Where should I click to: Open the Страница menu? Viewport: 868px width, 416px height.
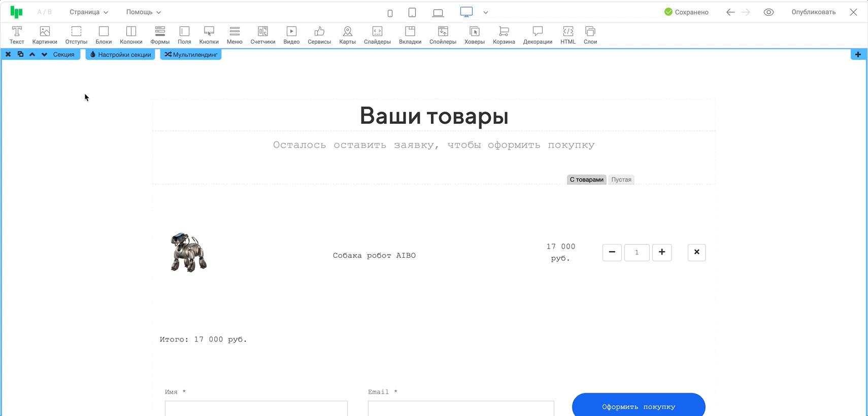[89, 12]
